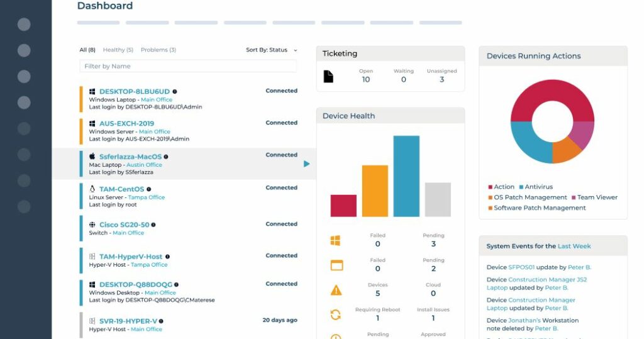Viewport: 644px width, 339px height.
Task: Click the red bar in Device Health chart
Action: click(x=343, y=206)
